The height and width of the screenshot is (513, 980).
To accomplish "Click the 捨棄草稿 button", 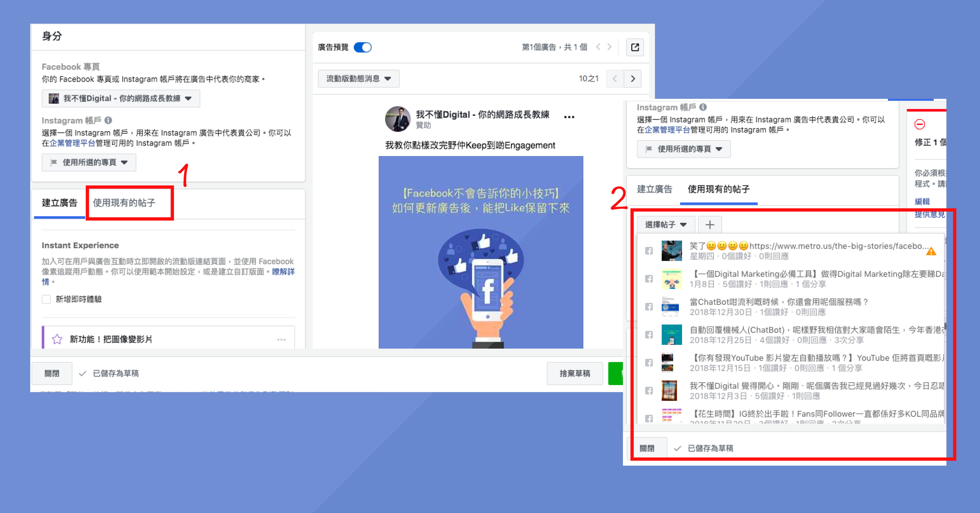I will coord(575,374).
